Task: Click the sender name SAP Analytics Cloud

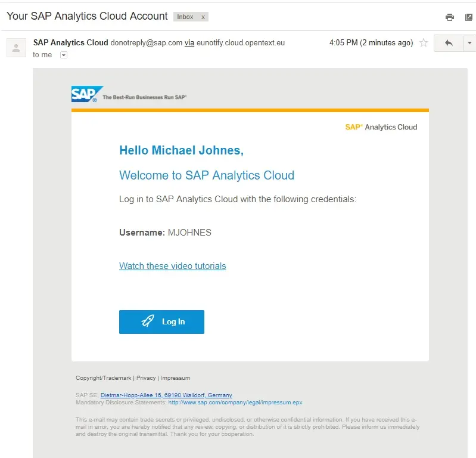Action: 71,43
